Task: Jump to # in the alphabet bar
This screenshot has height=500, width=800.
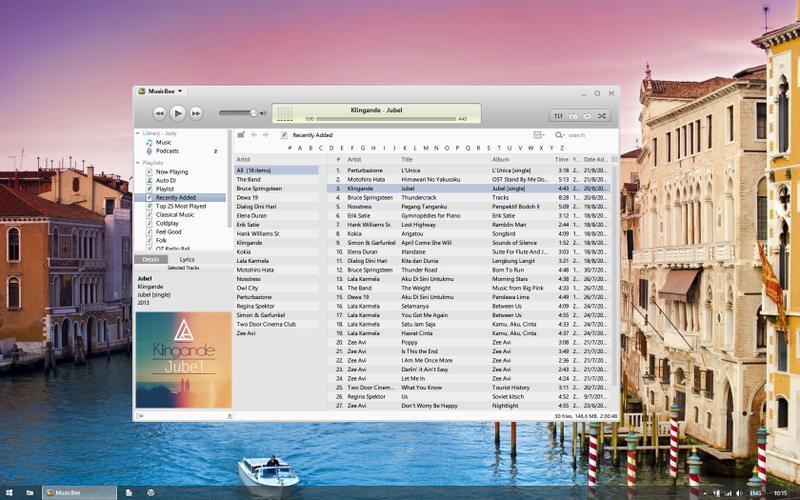Action: coord(289,148)
